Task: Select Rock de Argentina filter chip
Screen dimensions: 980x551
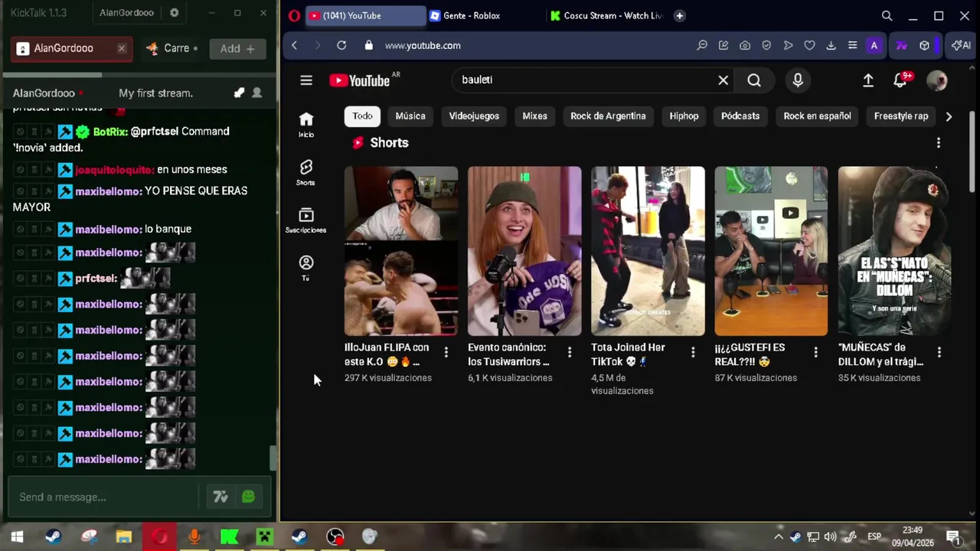Action: (x=608, y=116)
